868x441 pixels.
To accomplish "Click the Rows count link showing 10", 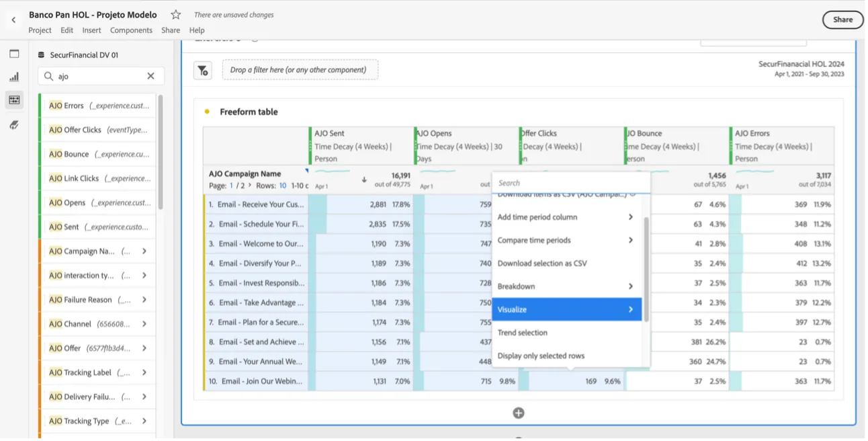I will [x=283, y=186].
